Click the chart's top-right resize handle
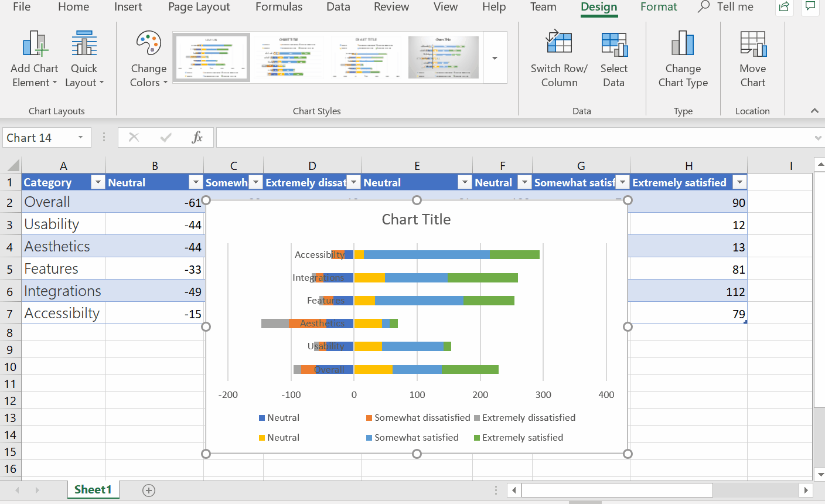The image size is (825, 504). [628, 200]
